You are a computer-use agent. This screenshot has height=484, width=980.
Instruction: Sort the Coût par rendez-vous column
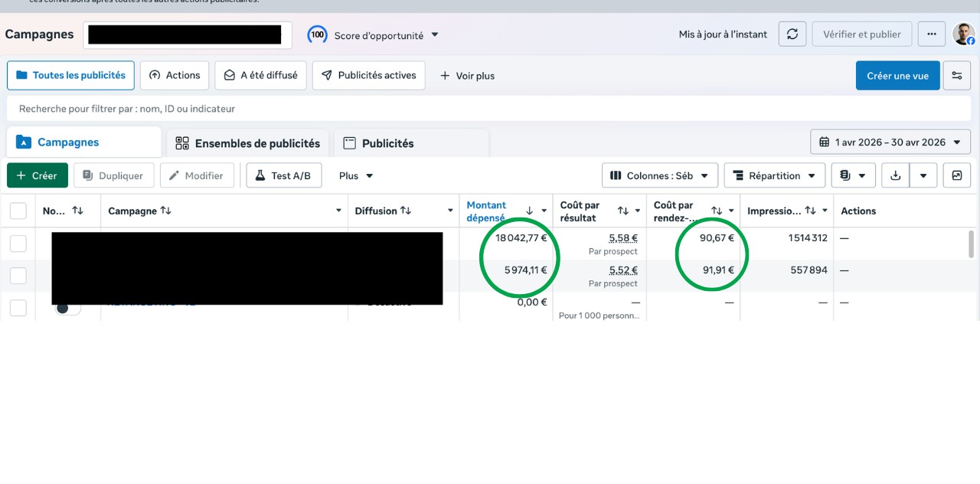tap(717, 211)
